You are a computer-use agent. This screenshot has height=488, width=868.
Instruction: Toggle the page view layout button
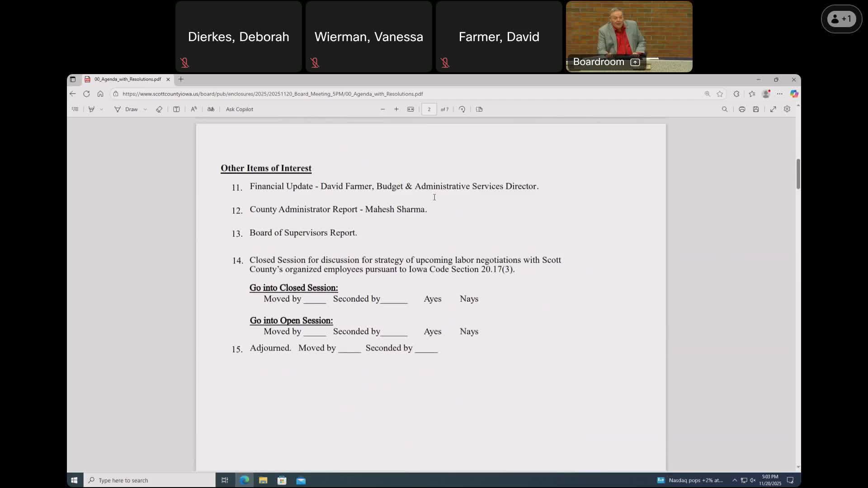479,109
